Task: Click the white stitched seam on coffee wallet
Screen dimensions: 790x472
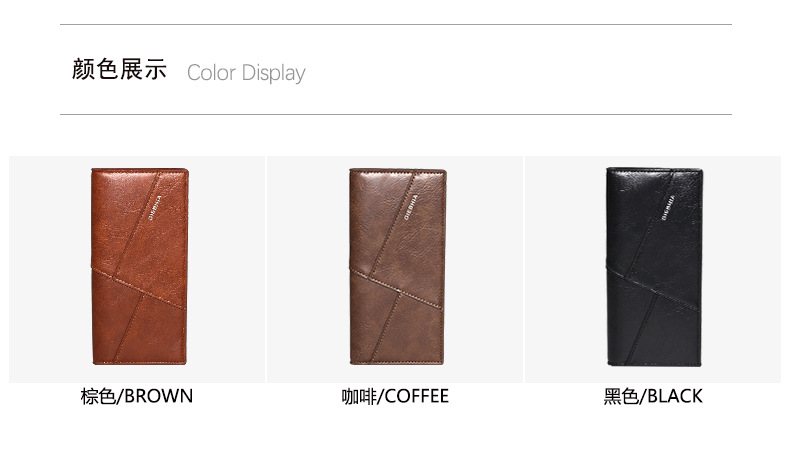Action: pos(396,289)
